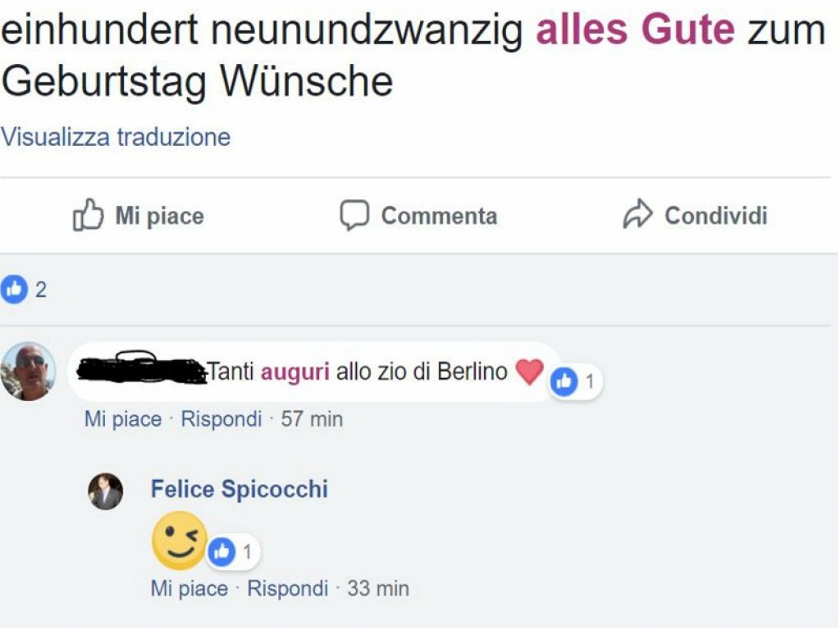Click Rispondi under the winking emoji reply

pos(290,588)
